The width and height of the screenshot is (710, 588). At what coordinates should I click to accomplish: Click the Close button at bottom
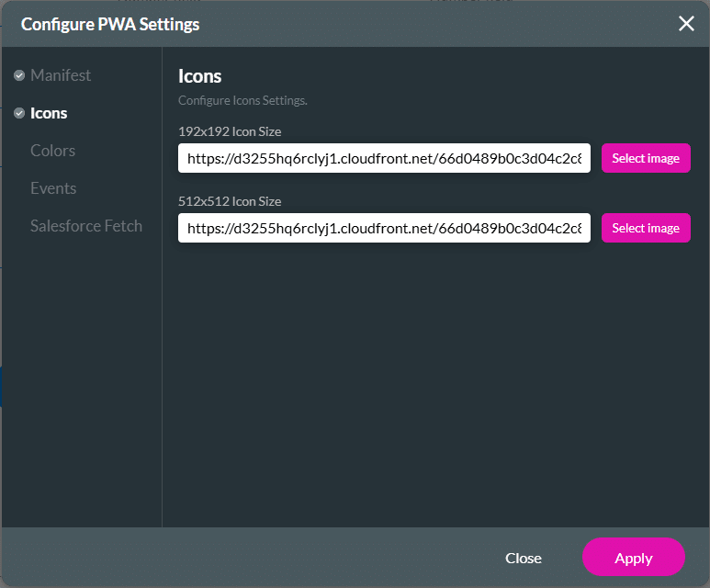pyautogui.click(x=523, y=558)
